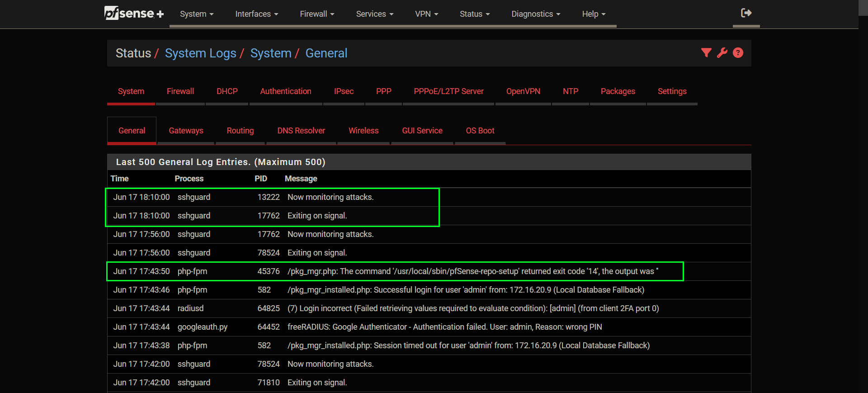Click the radiusd 'Login incorrect' message
Image resolution: width=868 pixels, height=393 pixels.
pyautogui.click(x=473, y=308)
